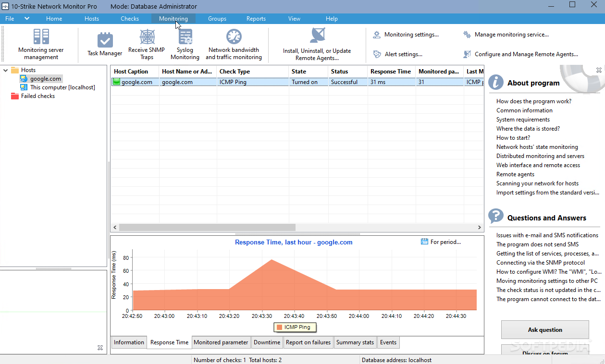Close the help side panel
The image size is (605, 364).
tap(599, 70)
